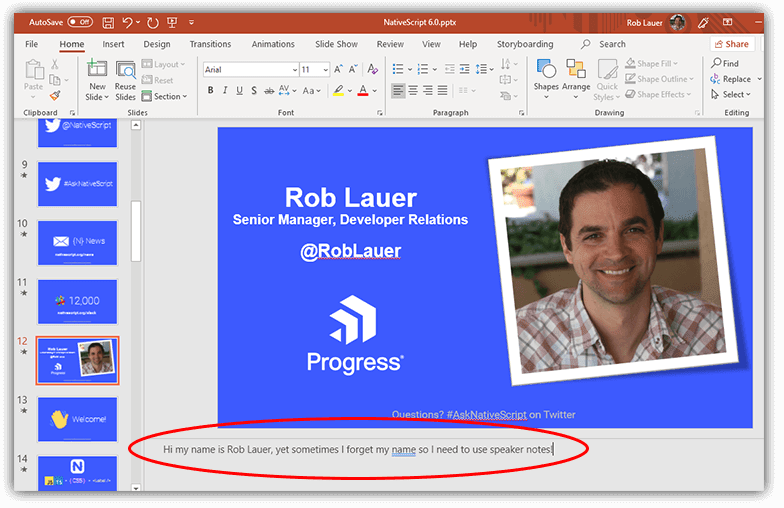This screenshot has height=508, width=784.
Task: Add a New Slide
Action: (x=96, y=80)
